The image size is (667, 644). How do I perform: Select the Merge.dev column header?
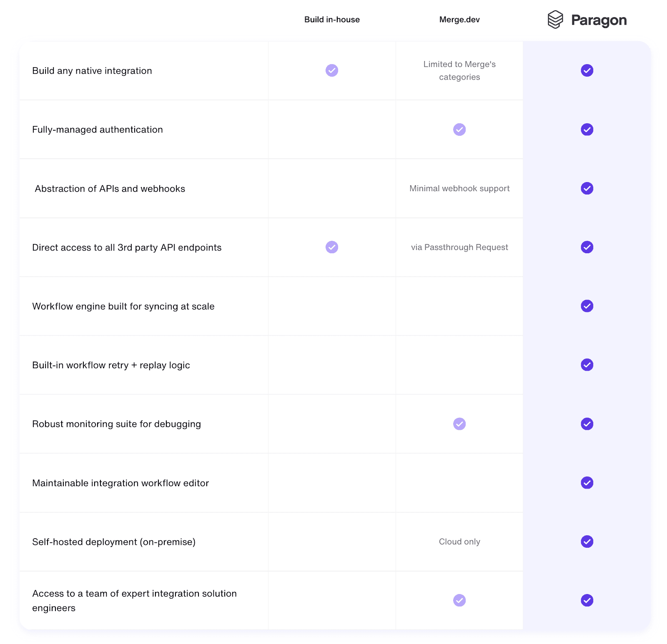459,20
